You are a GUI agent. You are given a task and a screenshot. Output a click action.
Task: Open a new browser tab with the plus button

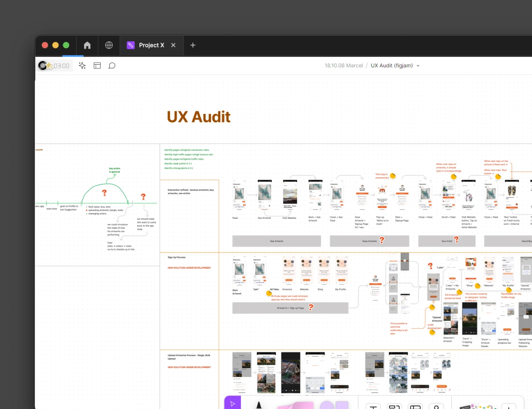click(193, 45)
